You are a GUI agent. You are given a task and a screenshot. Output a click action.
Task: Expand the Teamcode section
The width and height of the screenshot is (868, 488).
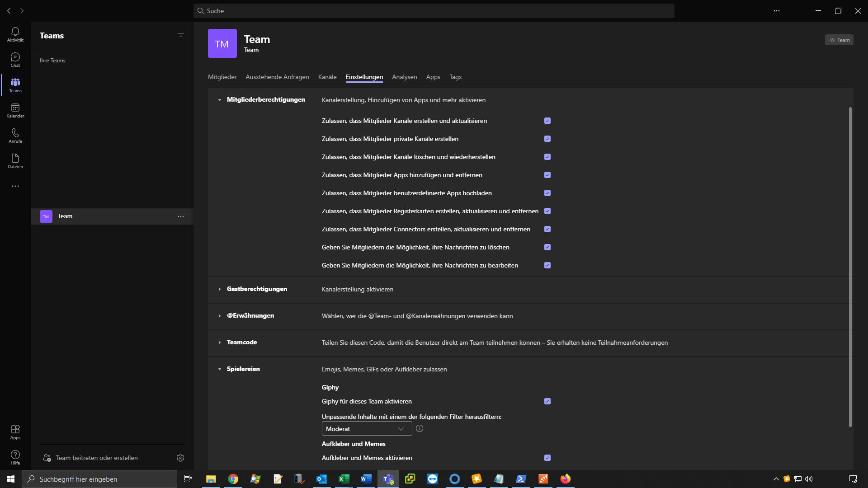click(220, 343)
